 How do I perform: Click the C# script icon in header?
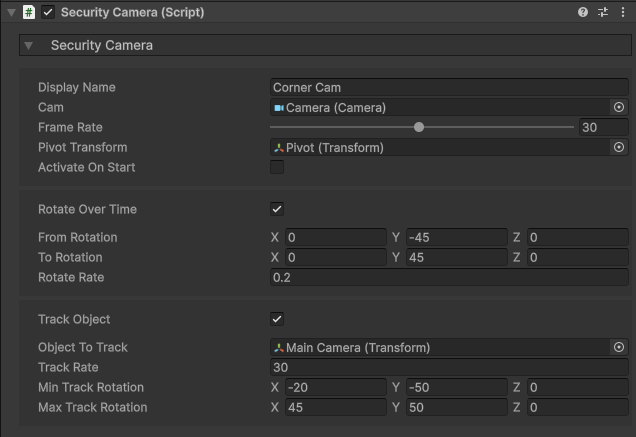coord(29,12)
